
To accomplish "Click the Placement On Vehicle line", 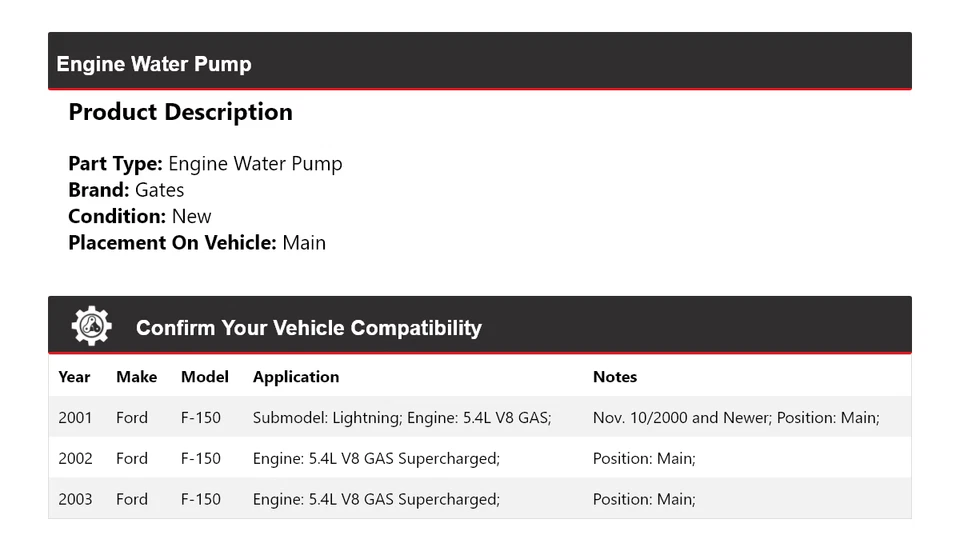I will (197, 242).
